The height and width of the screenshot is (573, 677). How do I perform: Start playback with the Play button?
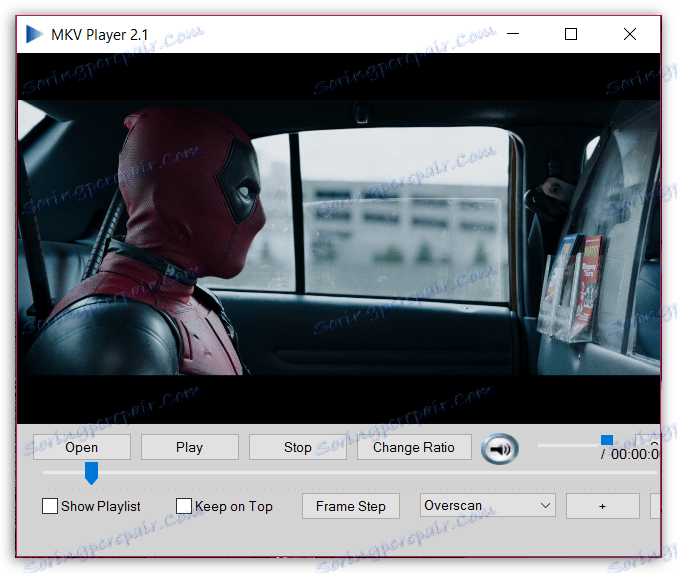[189, 447]
